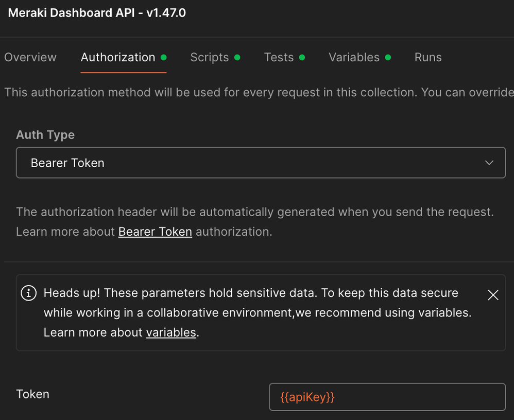Click the green status dot beside Scripts
Image resolution: width=514 pixels, height=420 pixels.
pyautogui.click(x=238, y=58)
